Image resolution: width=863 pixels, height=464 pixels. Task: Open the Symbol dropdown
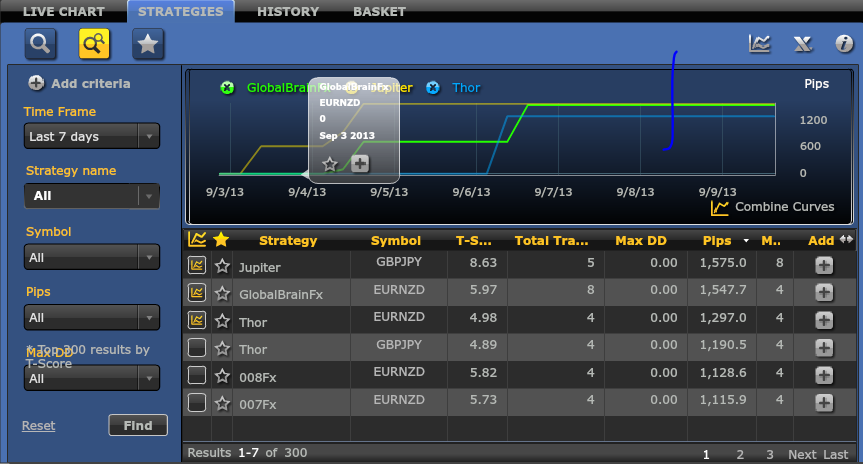pos(92,257)
